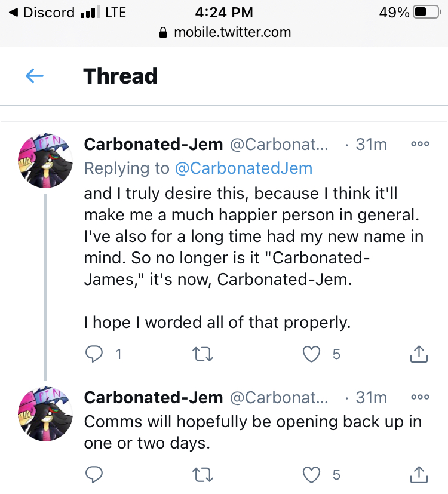The image size is (448, 494).
Task: Tap the lock icon beside the URL
Action: click(x=163, y=32)
